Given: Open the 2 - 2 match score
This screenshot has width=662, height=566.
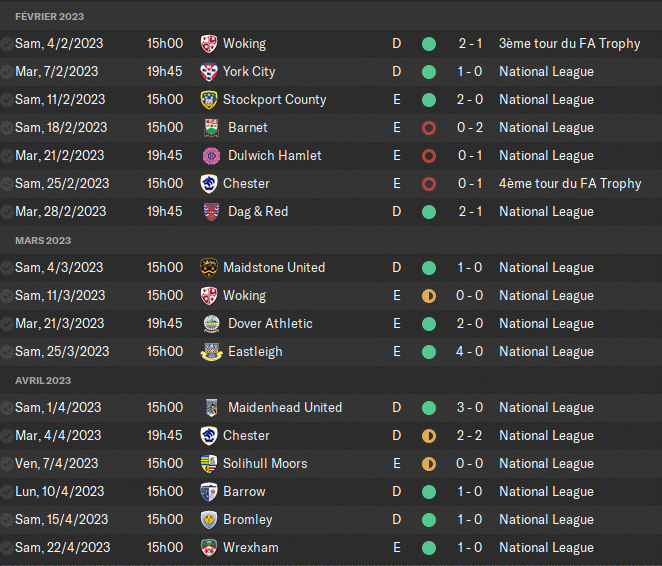Looking at the screenshot, I should coord(470,436).
